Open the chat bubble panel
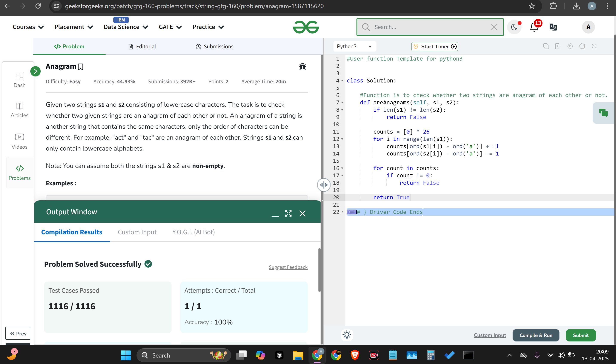 pyautogui.click(x=603, y=113)
